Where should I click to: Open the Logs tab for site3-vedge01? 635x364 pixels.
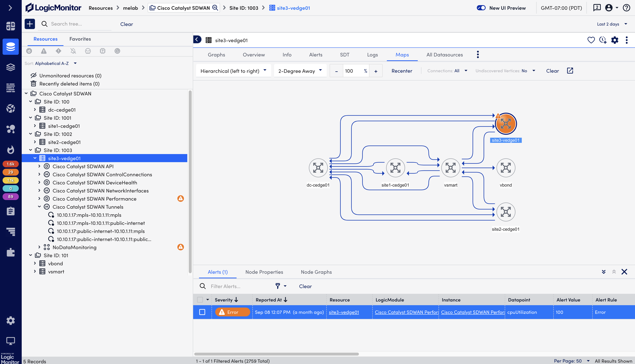coord(372,54)
